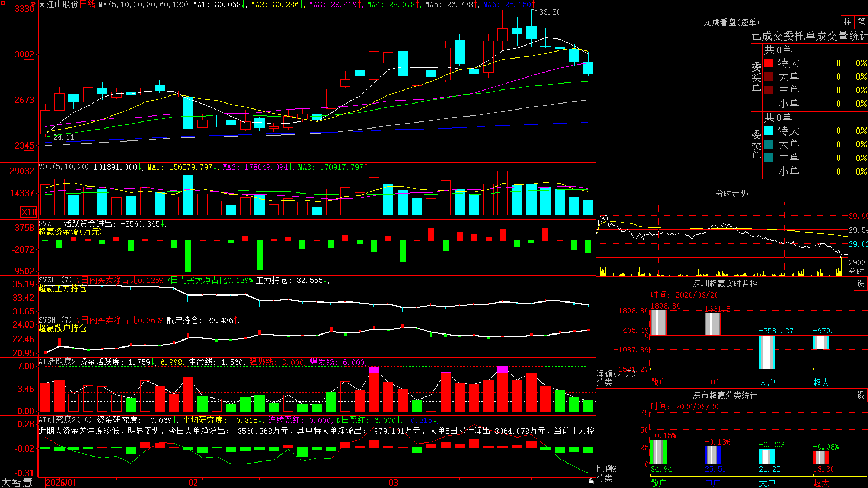The width and height of the screenshot is (868, 488).
Task: Select the 深市超赢分类统计 panel title
Action: tap(725, 395)
